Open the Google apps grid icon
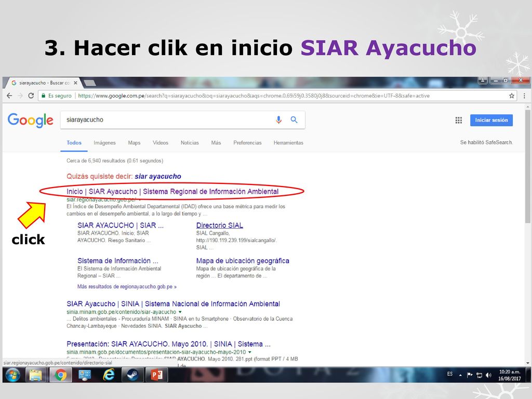The width and height of the screenshot is (532, 399). (x=458, y=120)
